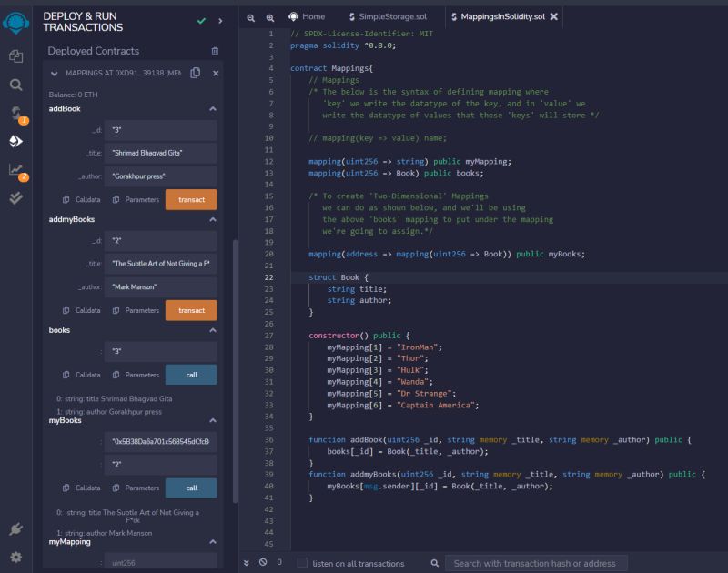Zoom in the editor font
Image resolution: width=728 pixels, height=573 pixels.
[269, 17]
